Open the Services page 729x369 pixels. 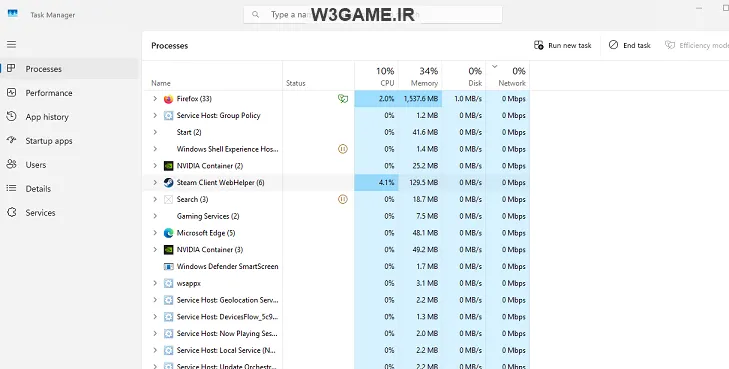coord(70,212)
